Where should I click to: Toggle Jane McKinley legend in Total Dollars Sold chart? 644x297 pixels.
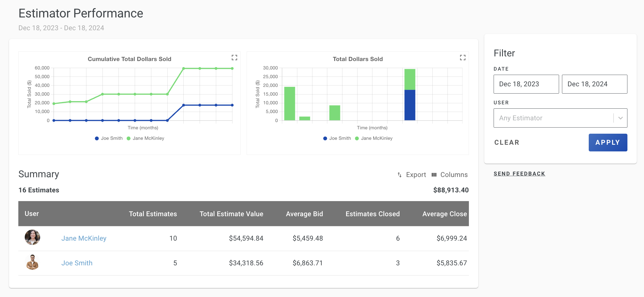374,138
